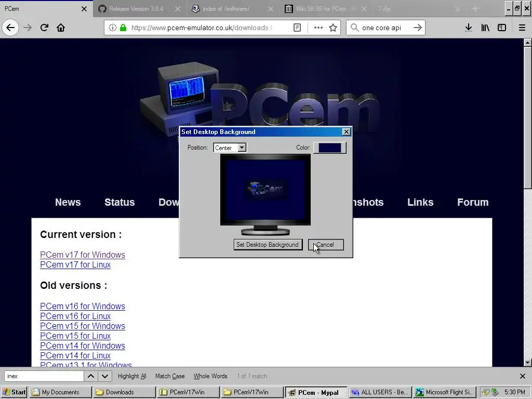The height and width of the screenshot is (399, 532).
Task: Open the hamburger application menu
Action: coord(522,28)
